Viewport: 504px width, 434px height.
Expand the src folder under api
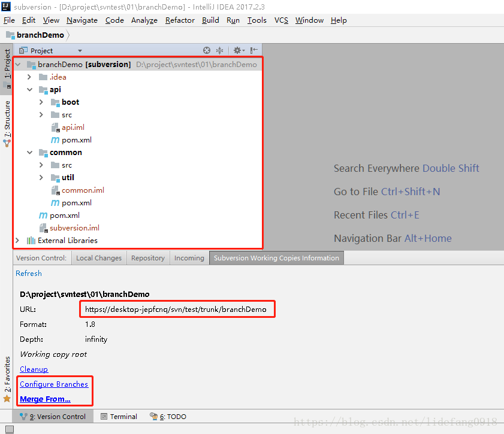pos(41,114)
